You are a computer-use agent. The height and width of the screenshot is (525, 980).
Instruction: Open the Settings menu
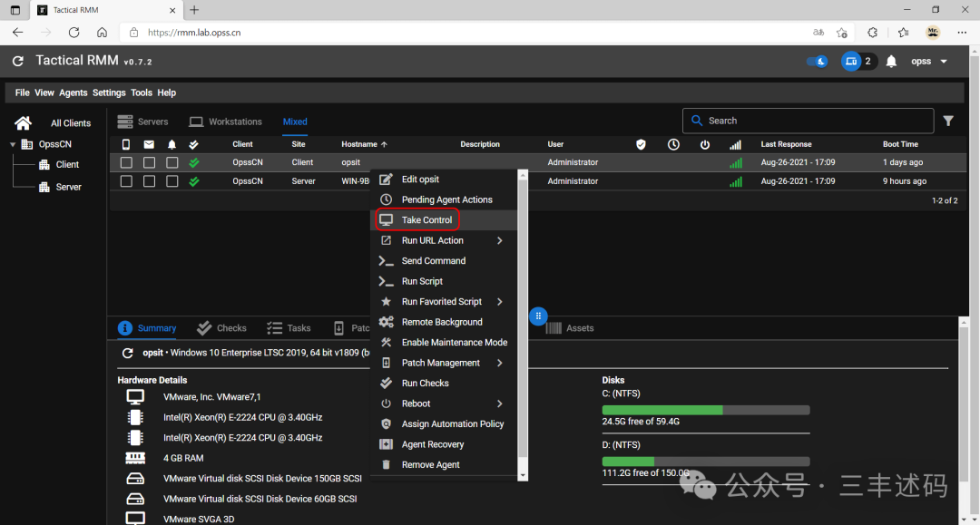point(109,92)
